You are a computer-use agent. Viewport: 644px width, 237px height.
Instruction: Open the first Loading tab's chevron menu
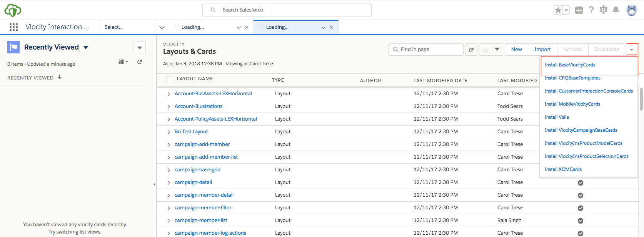coord(239,27)
